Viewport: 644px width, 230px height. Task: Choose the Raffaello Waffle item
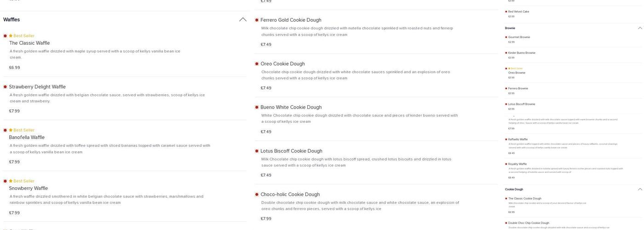pyautogui.click(x=518, y=139)
